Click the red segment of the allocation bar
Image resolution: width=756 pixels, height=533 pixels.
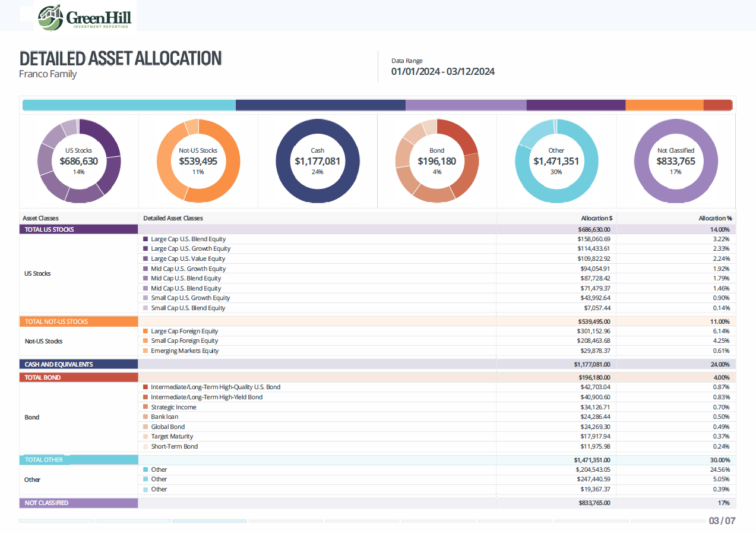pyautogui.click(x=718, y=105)
